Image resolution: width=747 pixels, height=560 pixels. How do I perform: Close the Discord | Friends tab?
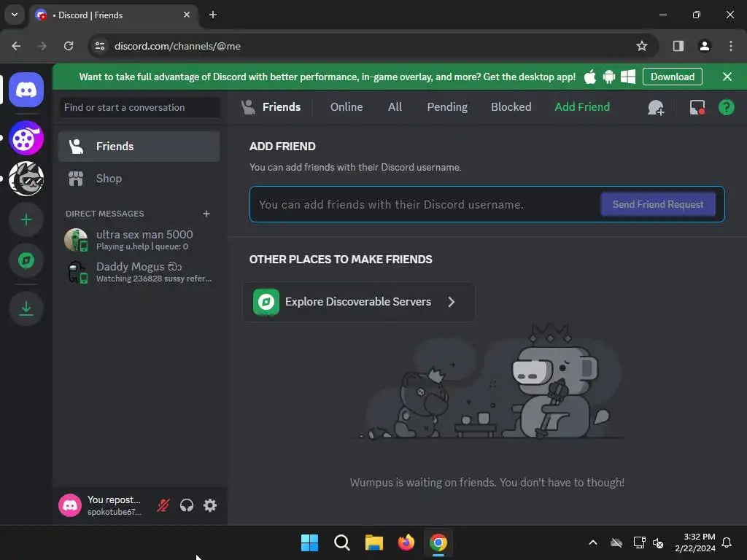click(x=187, y=15)
